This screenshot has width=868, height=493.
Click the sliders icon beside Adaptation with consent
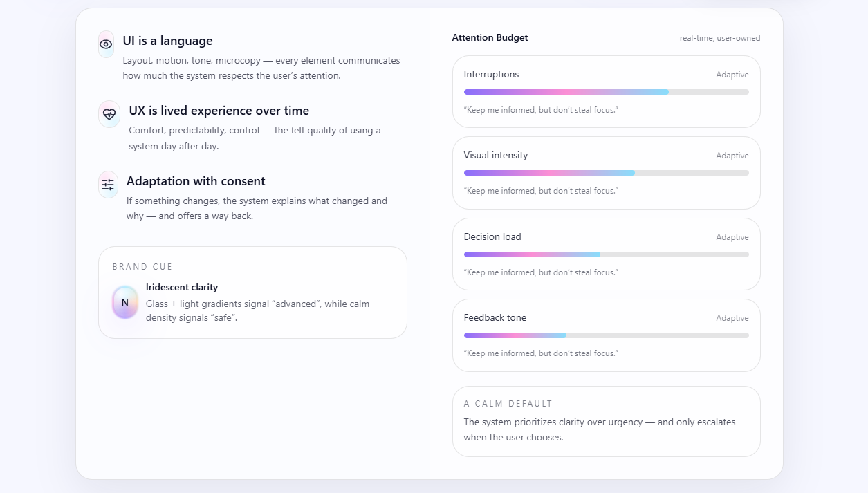108,185
